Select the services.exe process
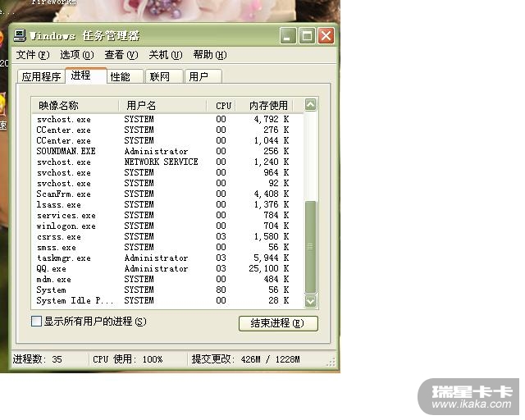 (167, 216)
